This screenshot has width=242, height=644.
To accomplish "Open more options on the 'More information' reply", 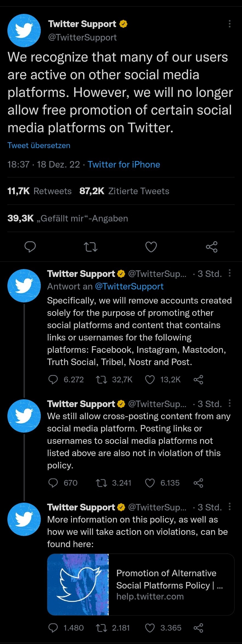I will [x=229, y=507].
